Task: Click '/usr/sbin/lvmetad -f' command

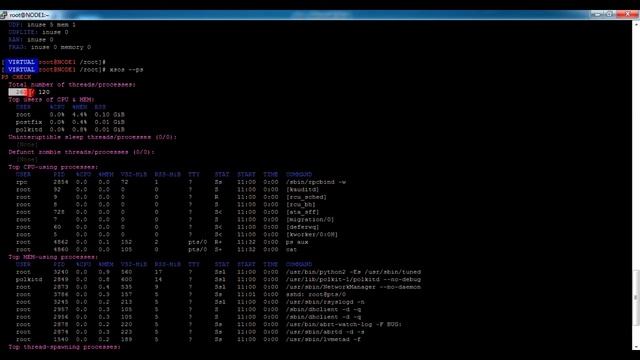Action: click(323, 339)
